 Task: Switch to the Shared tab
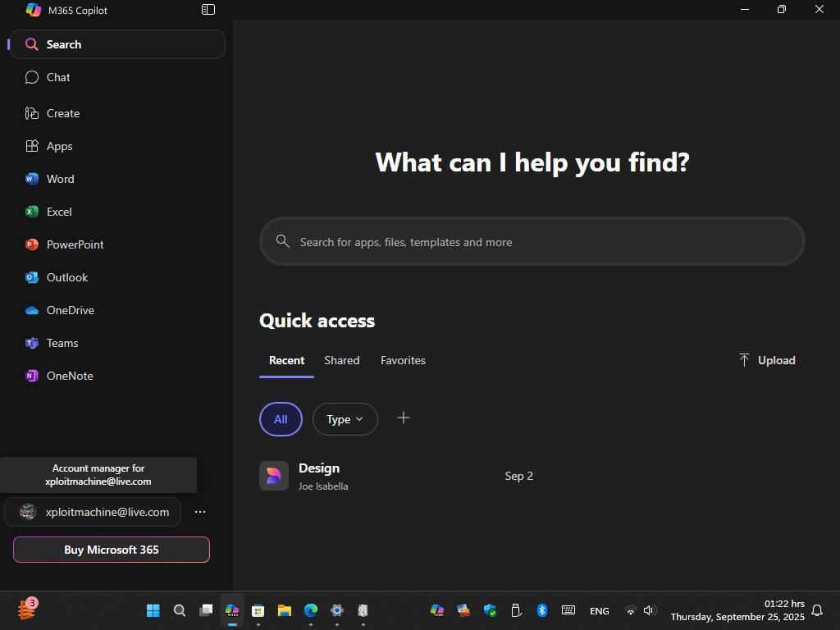pos(341,360)
